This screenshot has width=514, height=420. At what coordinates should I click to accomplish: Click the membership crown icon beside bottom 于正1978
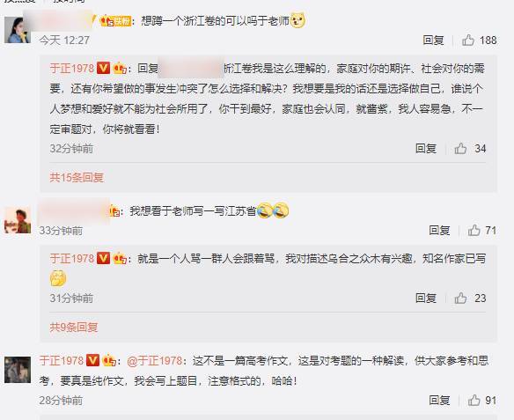(x=109, y=361)
